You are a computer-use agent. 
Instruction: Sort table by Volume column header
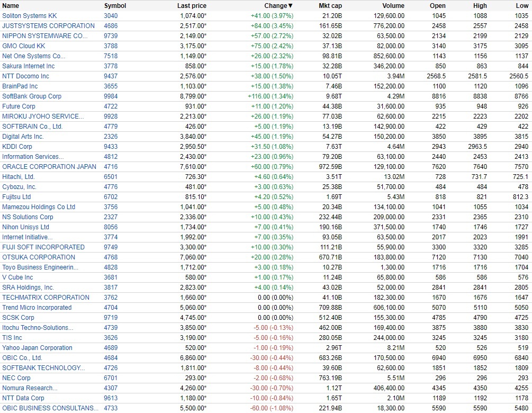coord(393,6)
